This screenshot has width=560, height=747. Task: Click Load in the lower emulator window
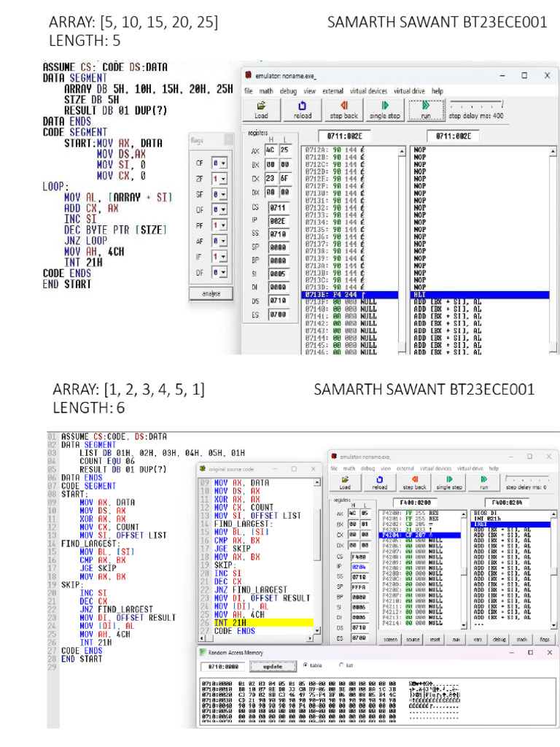pos(345,483)
